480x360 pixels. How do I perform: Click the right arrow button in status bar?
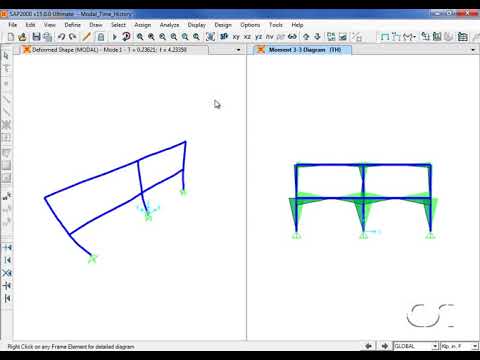pyautogui.click(x=384, y=346)
